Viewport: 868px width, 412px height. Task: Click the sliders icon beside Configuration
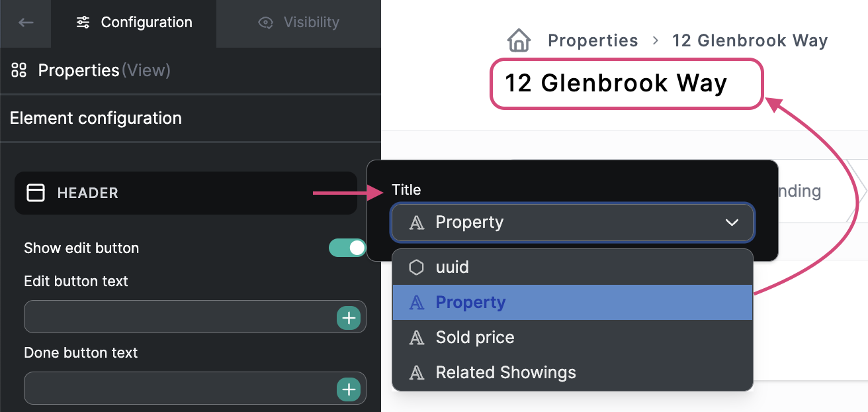tap(83, 23)
